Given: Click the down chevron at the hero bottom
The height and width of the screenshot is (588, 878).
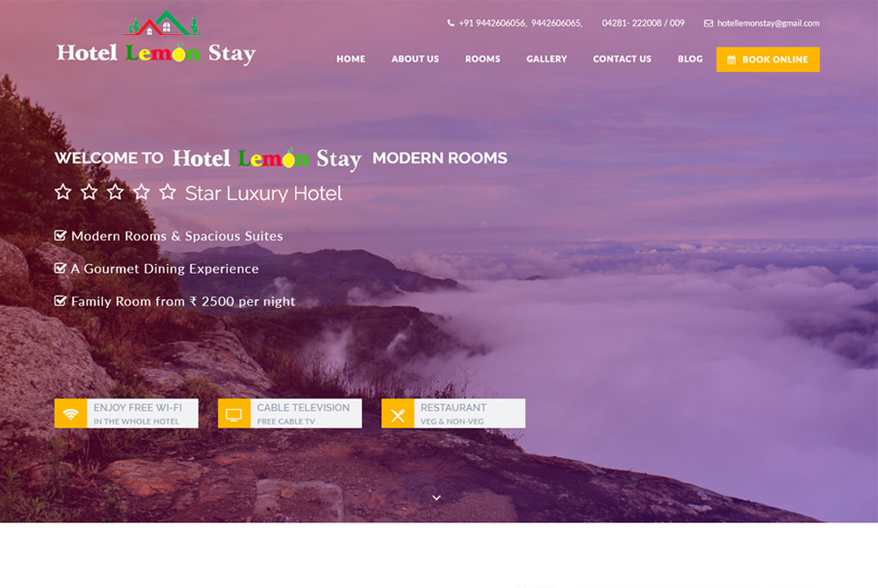Looking at the screenshot, I should [436, 498].
